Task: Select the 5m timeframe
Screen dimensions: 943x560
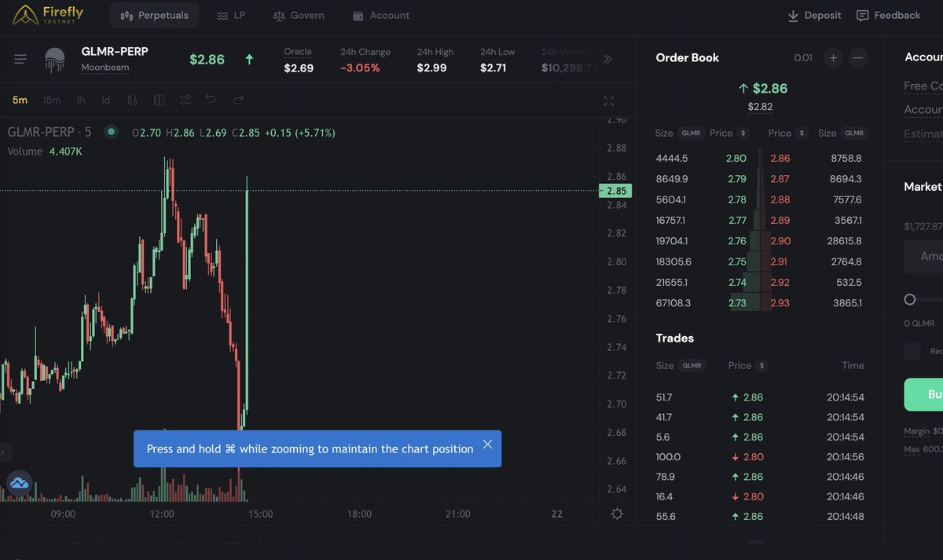Action: (20, 100)
